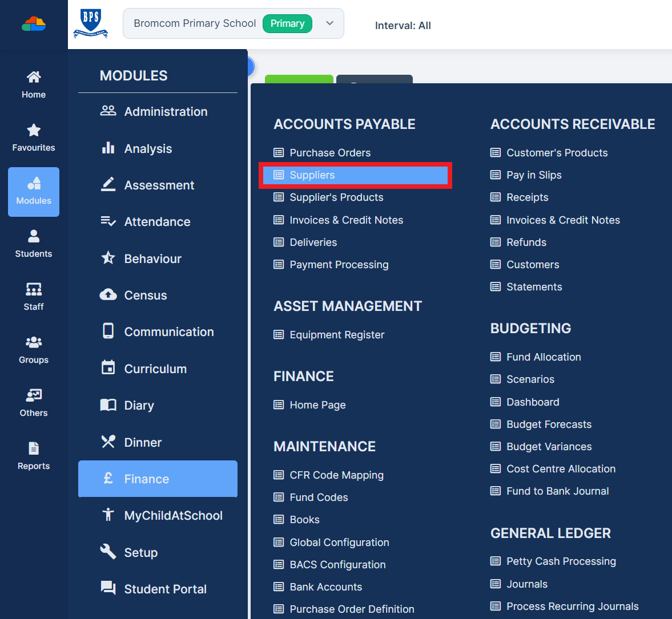The width and height of the screenshot is (672, 619).
Task: Open the Equipment Register
Action: (336, 335)
